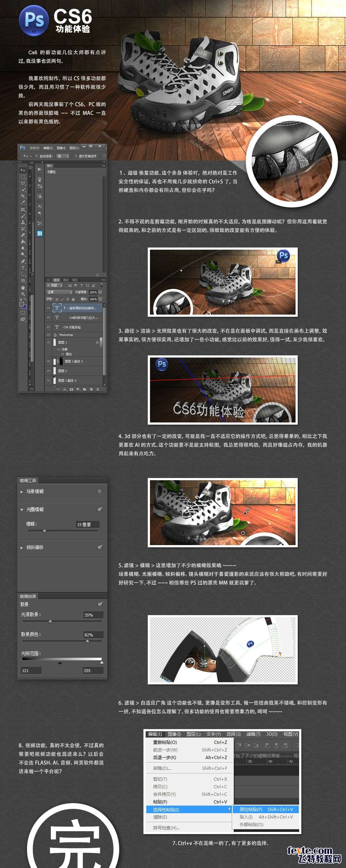346x868 pixels.
Task: Open the layer filter 类型 dropdown
Action: coord(55,285)
